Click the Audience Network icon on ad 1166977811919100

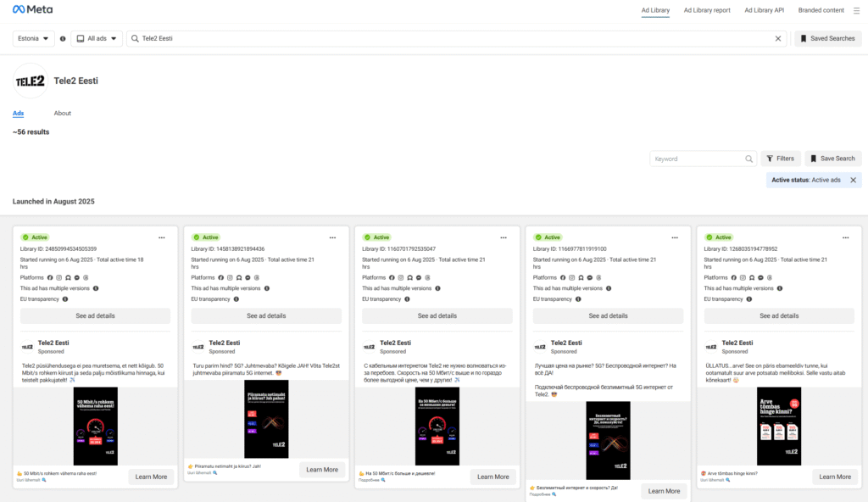click(581, 277)
